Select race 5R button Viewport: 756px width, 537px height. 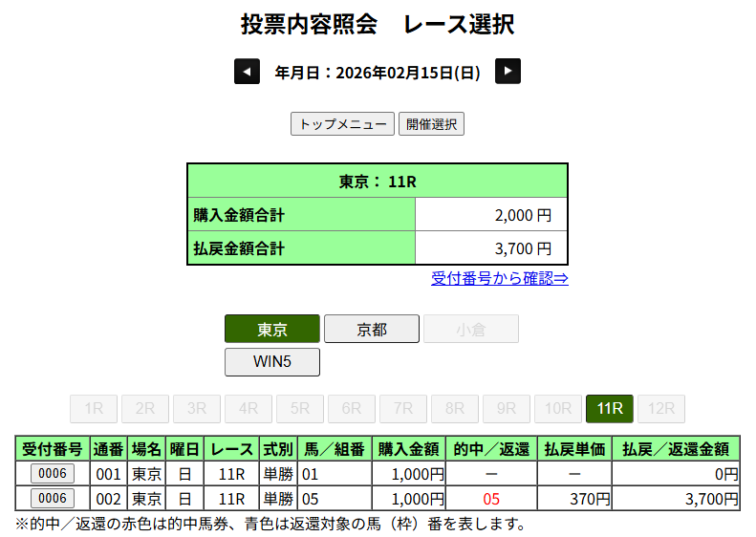tap(300, 409)
